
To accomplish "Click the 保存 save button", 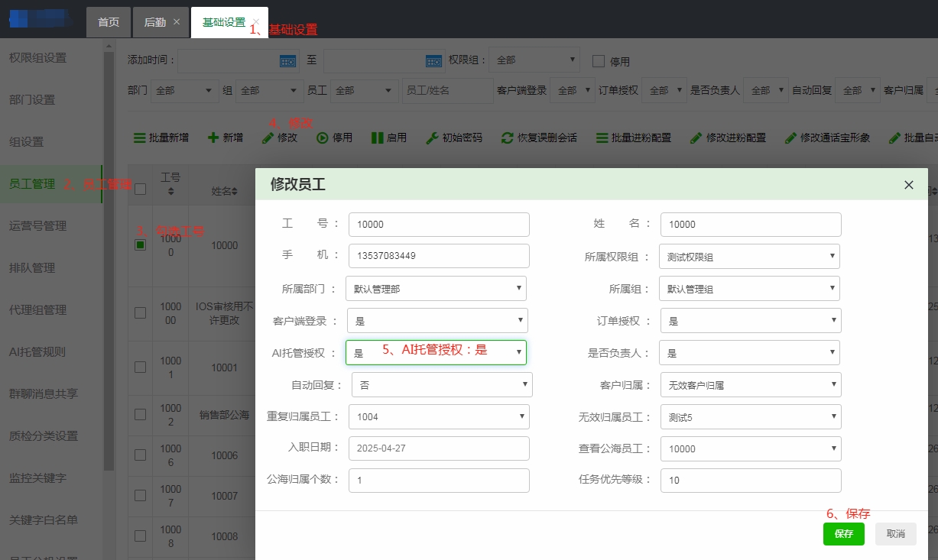I will click(843, 534).
